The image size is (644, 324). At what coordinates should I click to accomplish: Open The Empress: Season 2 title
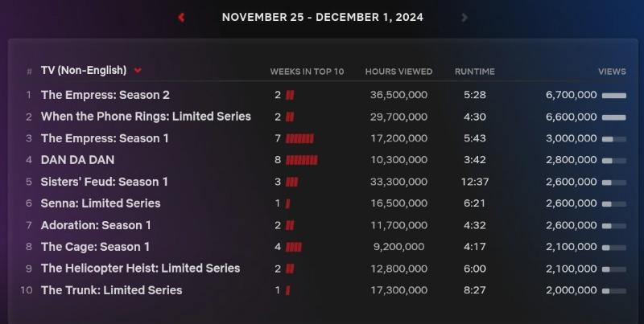[x=105, y=95]
